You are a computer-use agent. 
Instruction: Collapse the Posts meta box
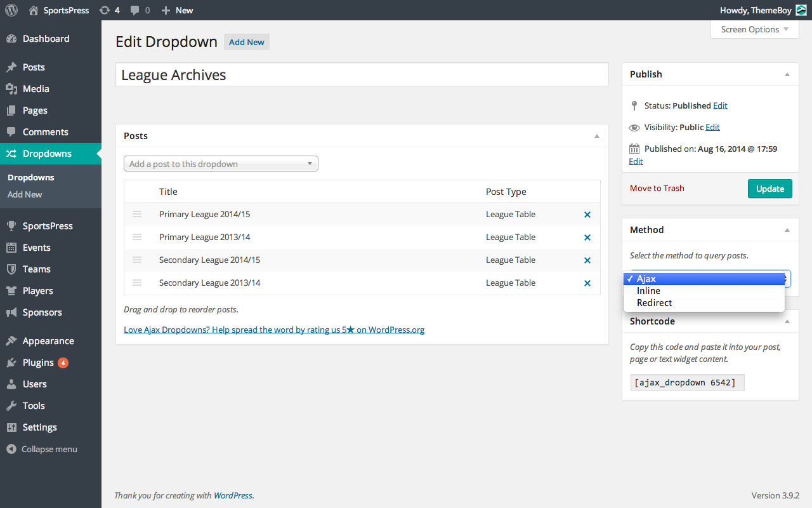pos(596,136)
